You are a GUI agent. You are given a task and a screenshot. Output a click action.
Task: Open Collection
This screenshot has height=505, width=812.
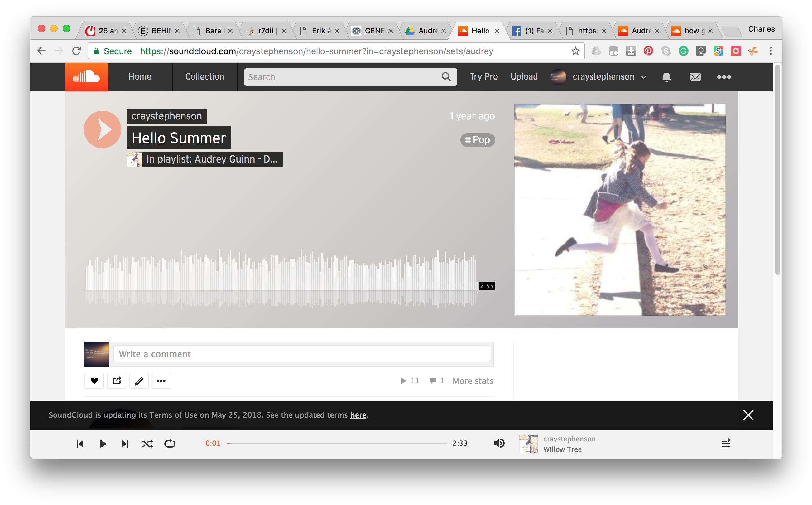204,77
